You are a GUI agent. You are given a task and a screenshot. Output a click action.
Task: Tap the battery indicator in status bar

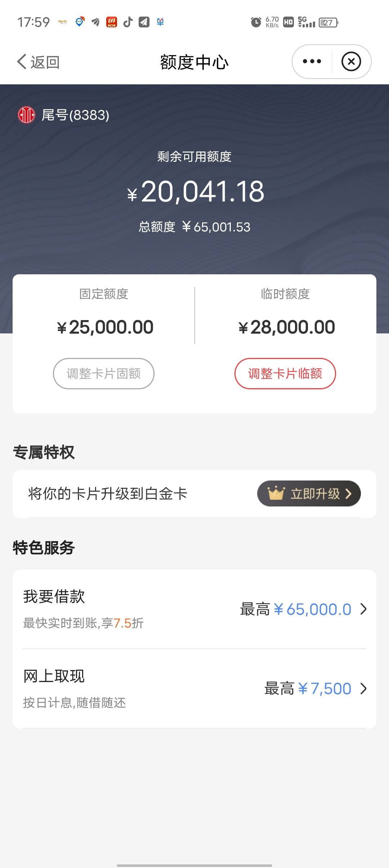point(328,23)
